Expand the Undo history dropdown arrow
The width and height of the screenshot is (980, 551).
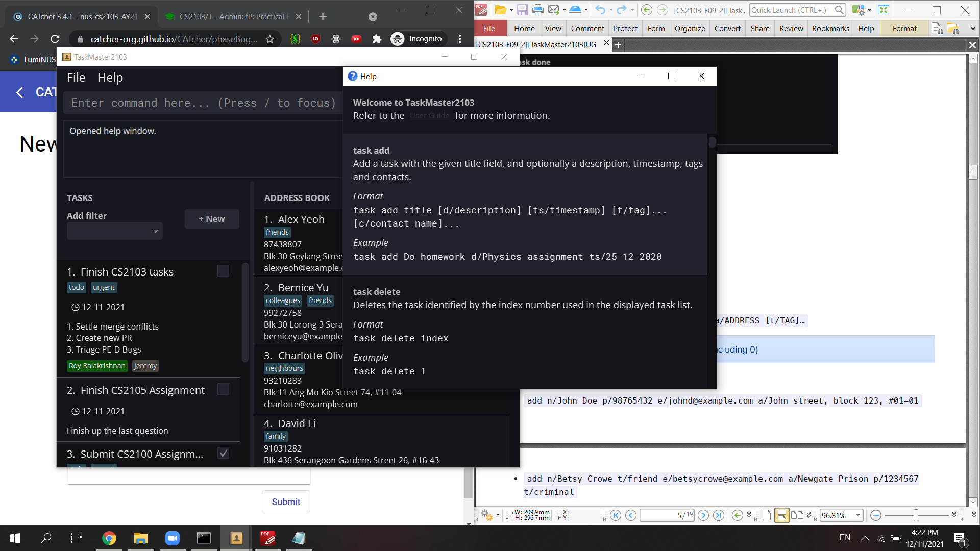click(x=610, y=10)
